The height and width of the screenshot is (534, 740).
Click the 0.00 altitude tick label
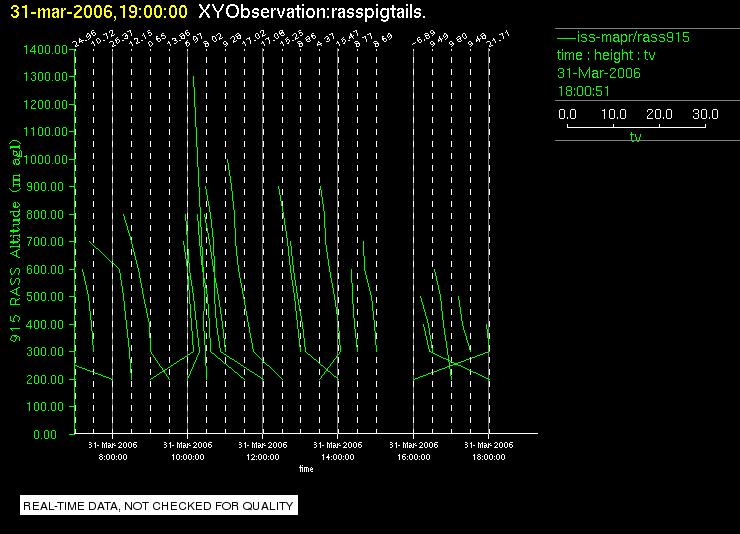tap(45, 434)
